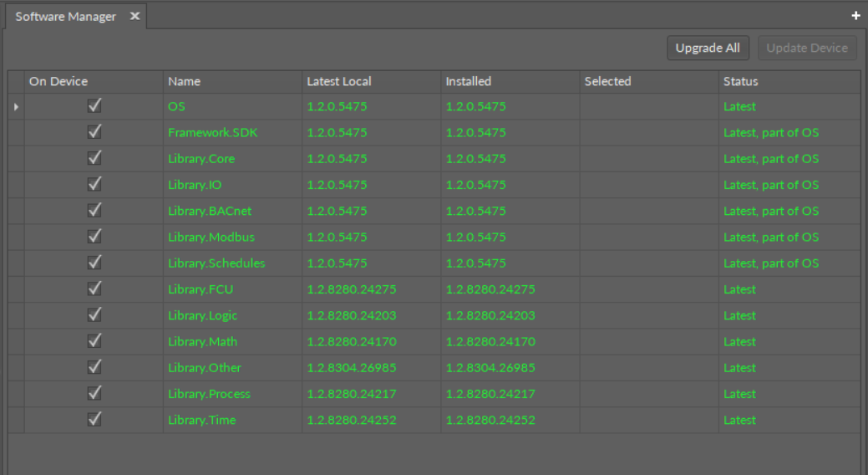This screenshot has width=868, height=475.
Task: Add new tab with plus icon
Action: point(855,16)
